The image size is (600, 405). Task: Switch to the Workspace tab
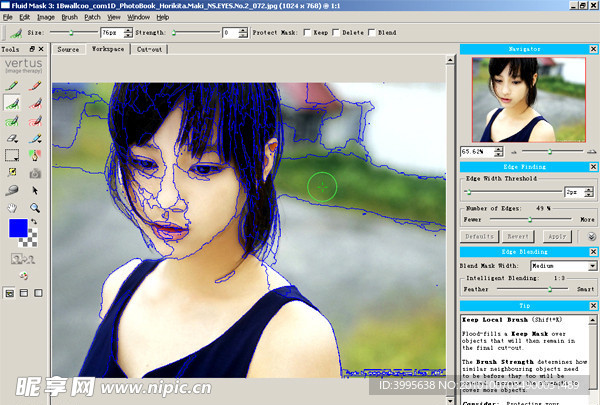click(108, 49)
